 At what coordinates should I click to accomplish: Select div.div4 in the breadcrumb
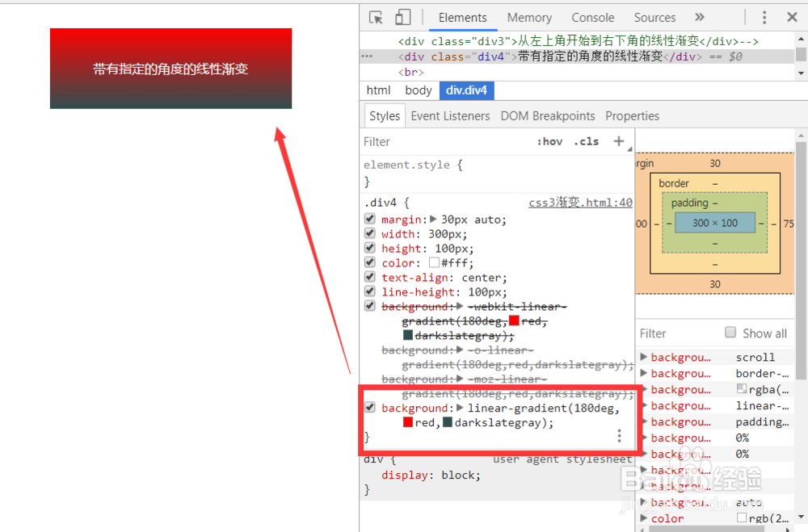click(x=466, y=90)
